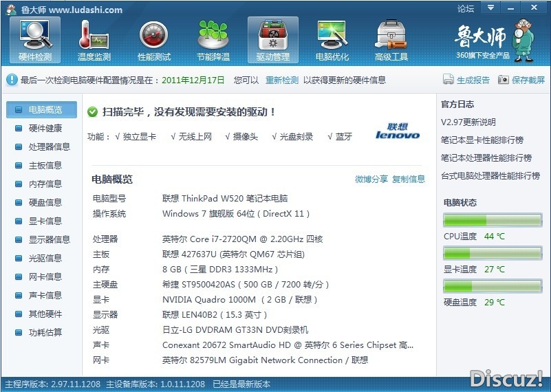Open 驱动管理 driver management
The width and height of the screenshot is (551, 392).
(x=273, y=40)
